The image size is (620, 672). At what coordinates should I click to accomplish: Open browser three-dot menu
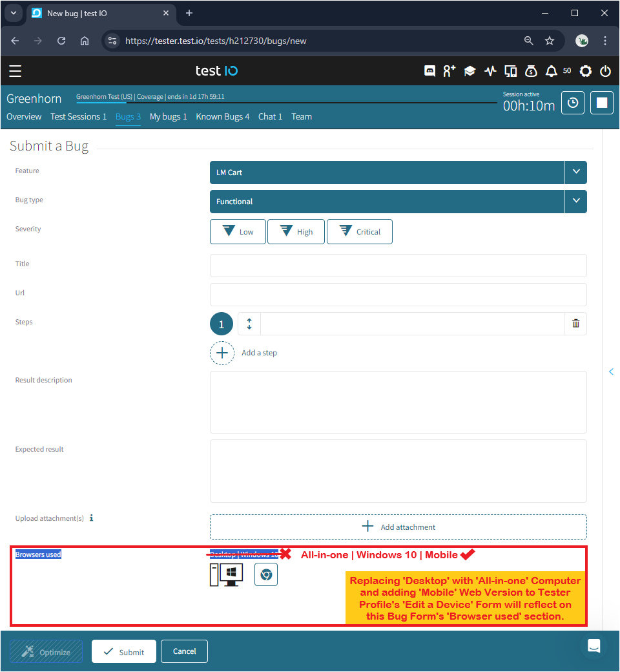605,41
